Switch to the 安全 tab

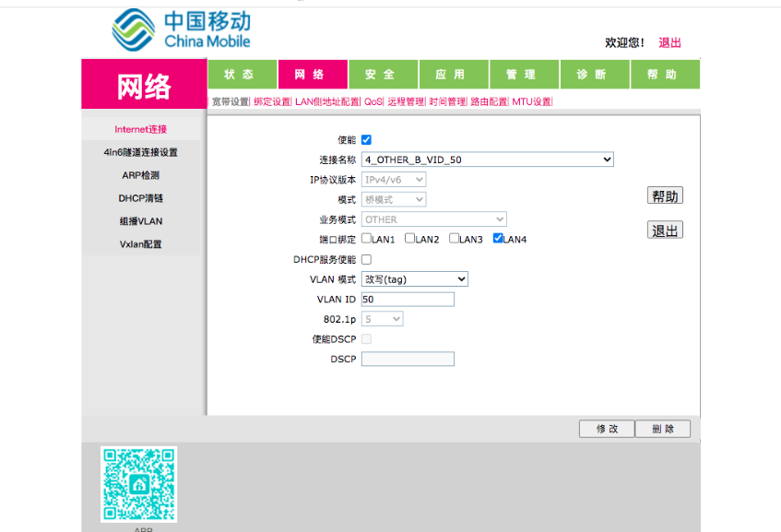coord(384,74)
